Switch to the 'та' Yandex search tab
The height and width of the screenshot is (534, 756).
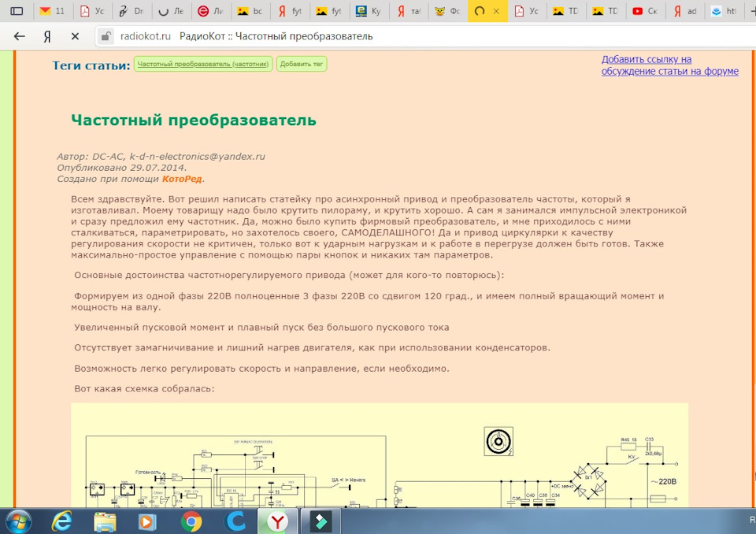(409, 11)
